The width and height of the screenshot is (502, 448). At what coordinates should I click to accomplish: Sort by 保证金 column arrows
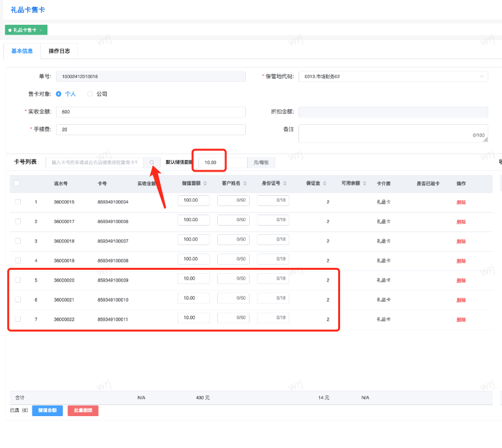[x=323, y=183]
